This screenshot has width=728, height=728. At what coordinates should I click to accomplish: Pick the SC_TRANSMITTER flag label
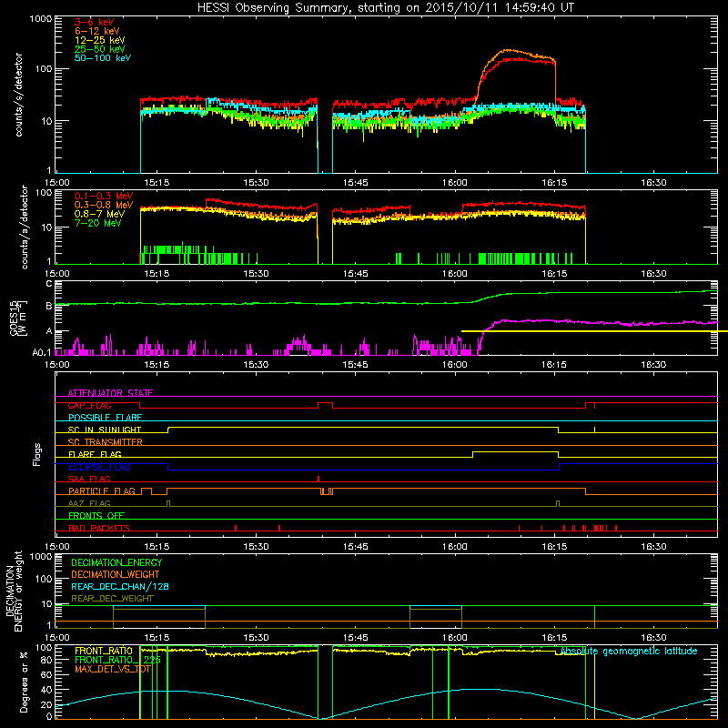pos(105,442)
